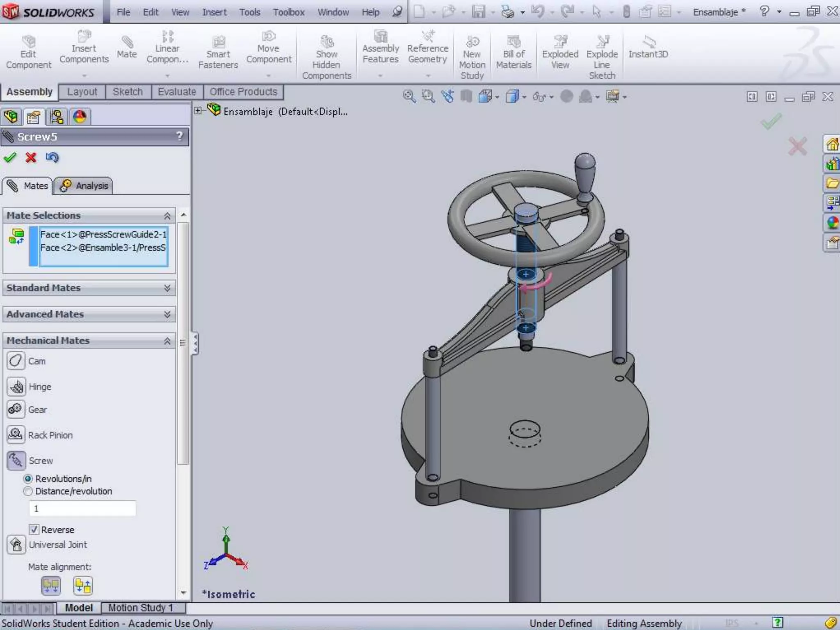Select the Gear mate icon
Image resolution: width=840 pixels, height=630 pixels.
click(16, 409)
